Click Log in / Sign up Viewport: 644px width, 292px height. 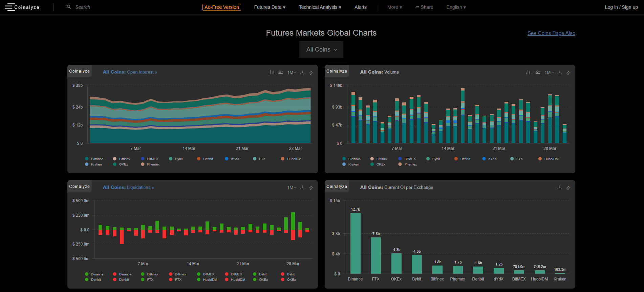[x=621, y=7]
